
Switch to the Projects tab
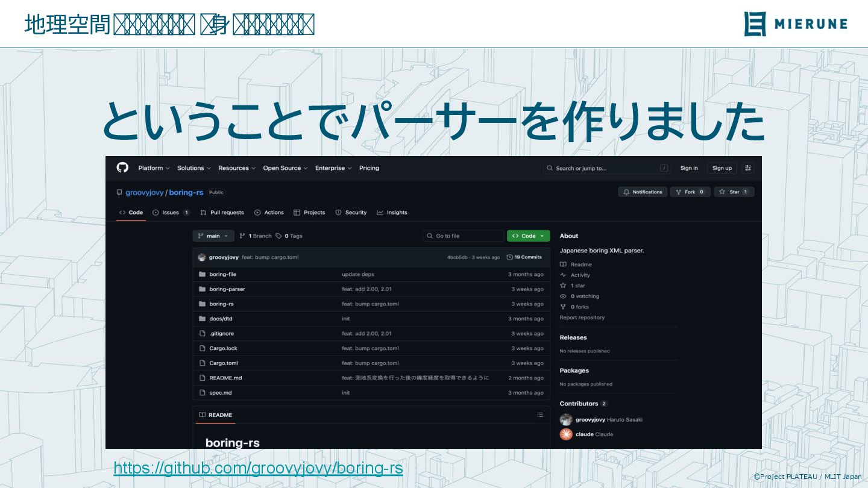(309, 213)
